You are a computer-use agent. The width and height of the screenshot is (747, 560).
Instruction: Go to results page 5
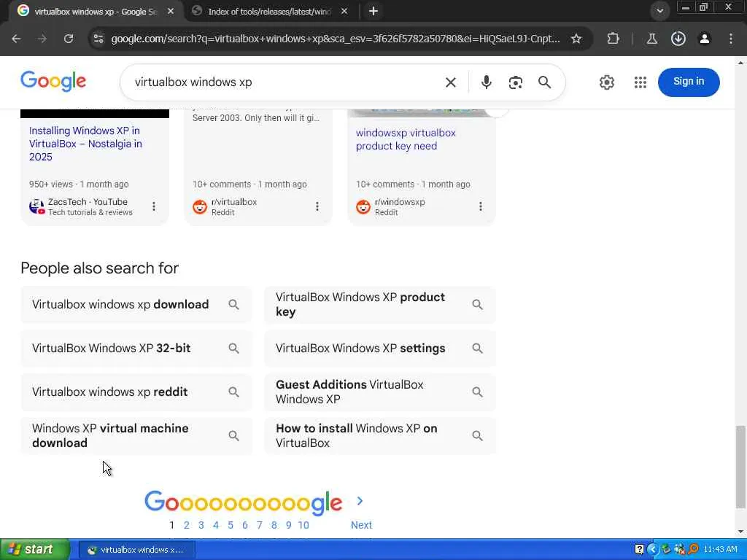(230, 525)
